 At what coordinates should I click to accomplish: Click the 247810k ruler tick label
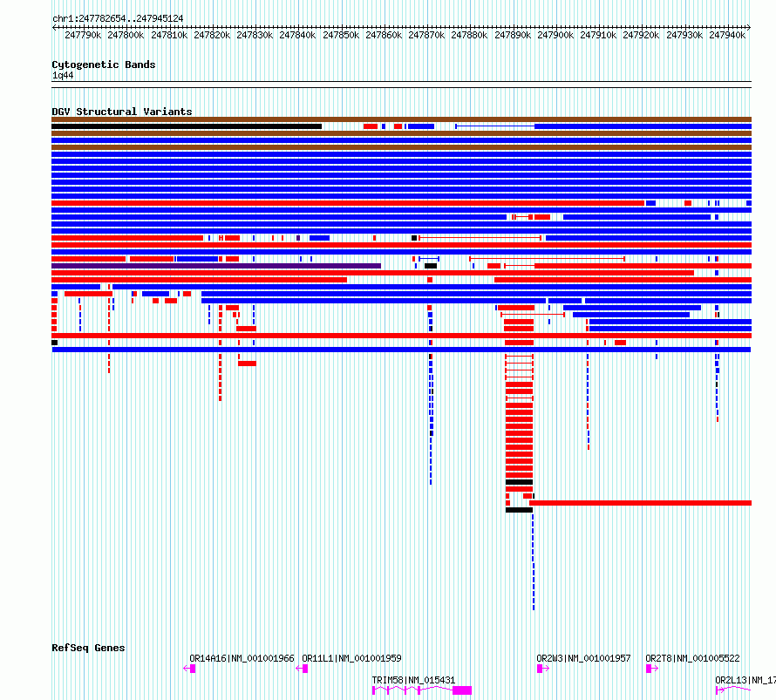(x=169, y=35)
